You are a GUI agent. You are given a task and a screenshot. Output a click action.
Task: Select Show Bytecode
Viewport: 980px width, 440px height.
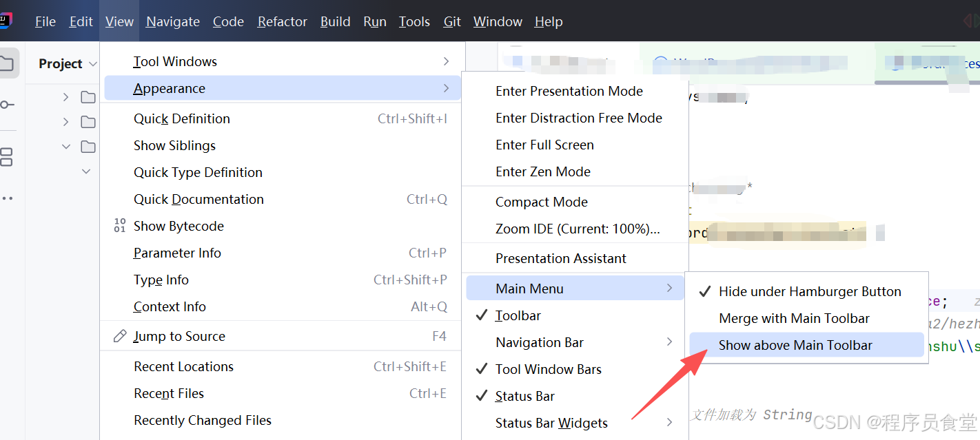tap(283, 226)
